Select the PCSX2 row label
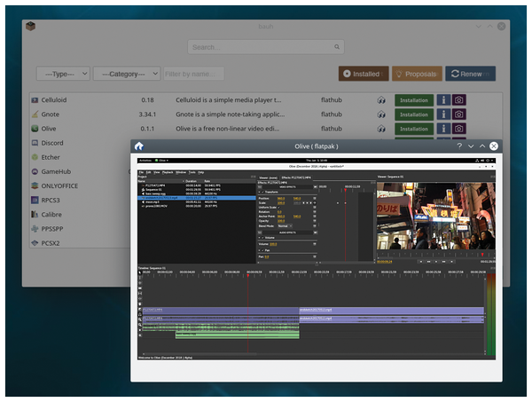 pyautogui.click(x=51, y=243)
